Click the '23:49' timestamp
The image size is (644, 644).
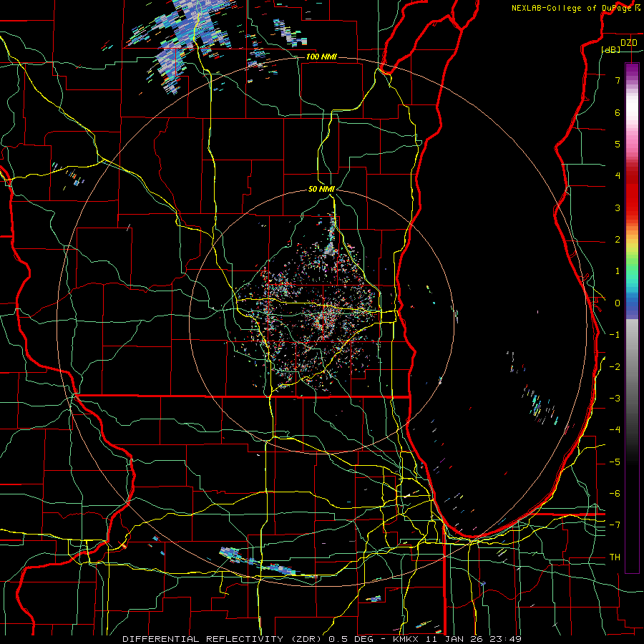pyautogui.click(x=506, y=639)
